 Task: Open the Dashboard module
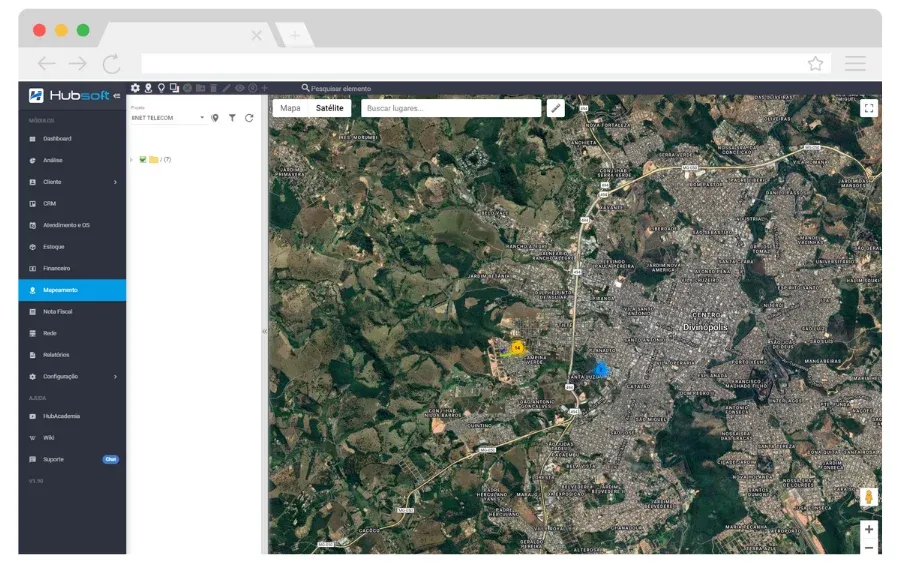point(72,139)
